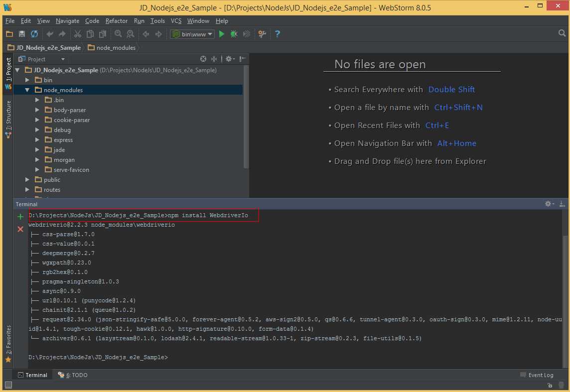Open Terminal panel gear settings
This screenshot has height=392, width=570.
[549, 204]
